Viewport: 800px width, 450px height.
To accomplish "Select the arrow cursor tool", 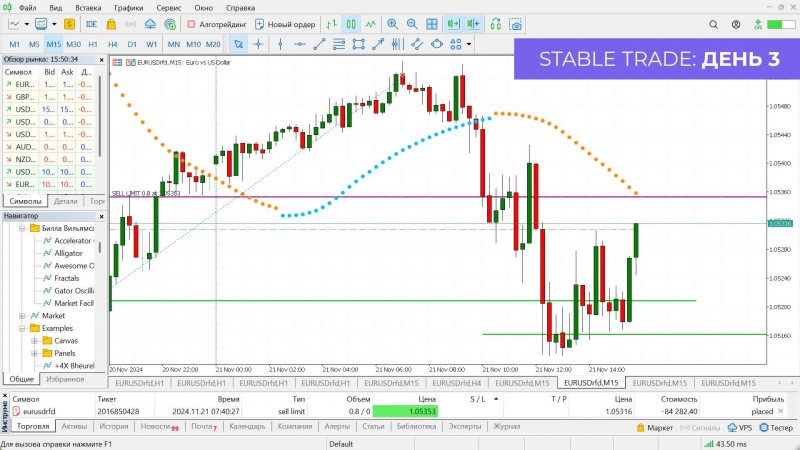I will [238, 44].
